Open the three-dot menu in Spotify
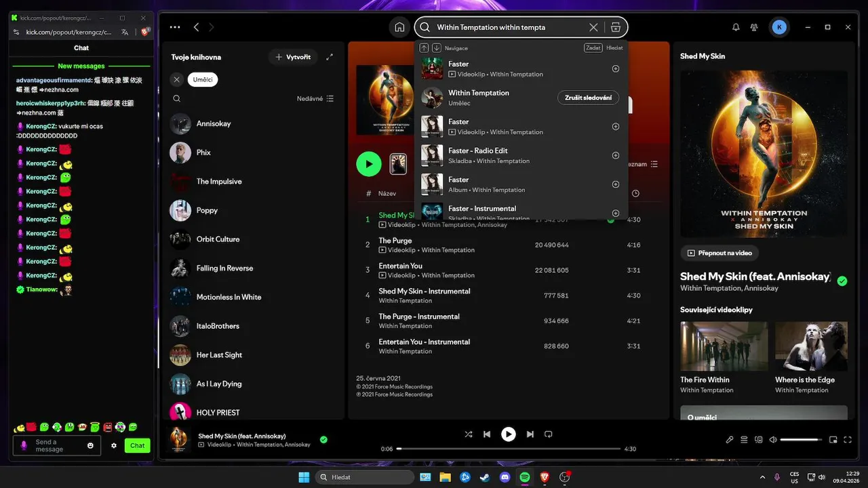868x488 pixels. click(x=175, y=27)
